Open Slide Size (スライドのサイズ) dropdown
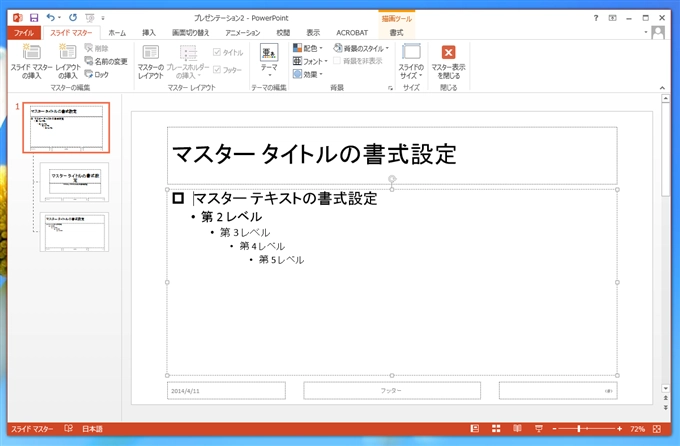 pos(411,61)
